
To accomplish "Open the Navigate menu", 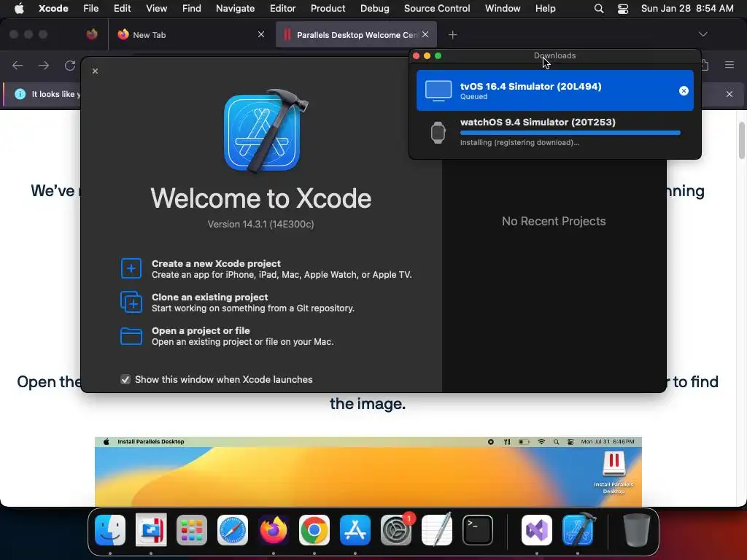I will pos(236,8).
